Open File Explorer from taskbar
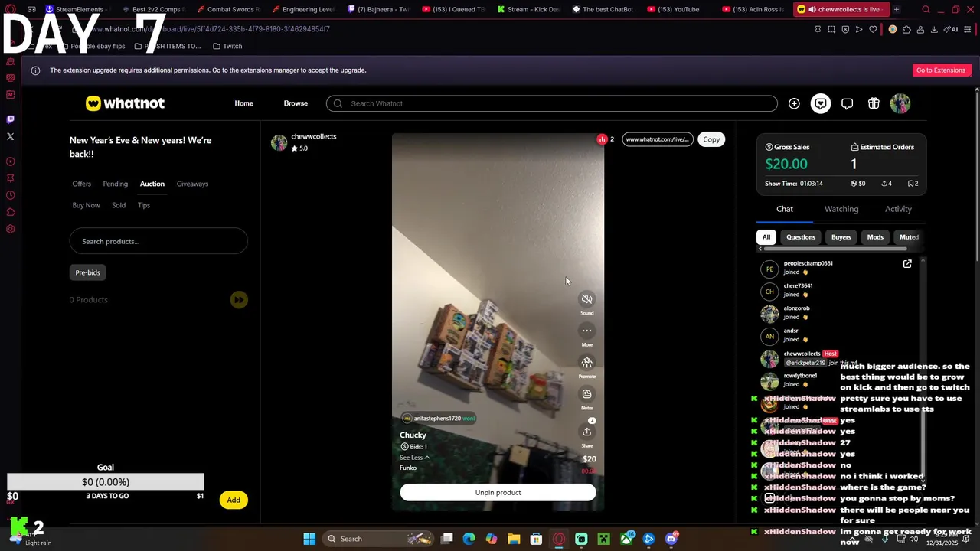This screenshot has width=980, height=551. (x=514, y=539)
